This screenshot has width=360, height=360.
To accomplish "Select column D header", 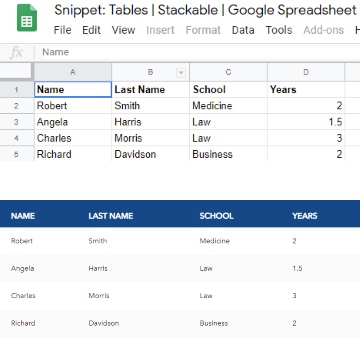I will (306, 72).
